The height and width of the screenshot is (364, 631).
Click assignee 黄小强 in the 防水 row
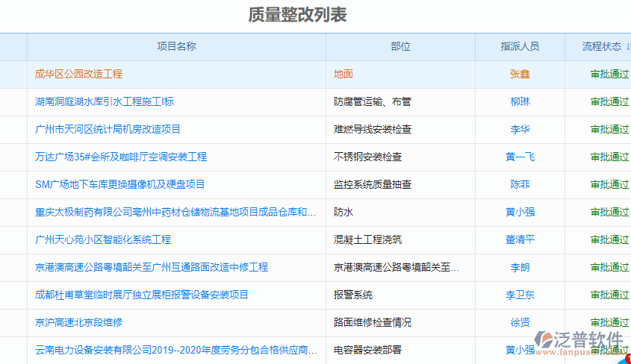pos(520,212)
